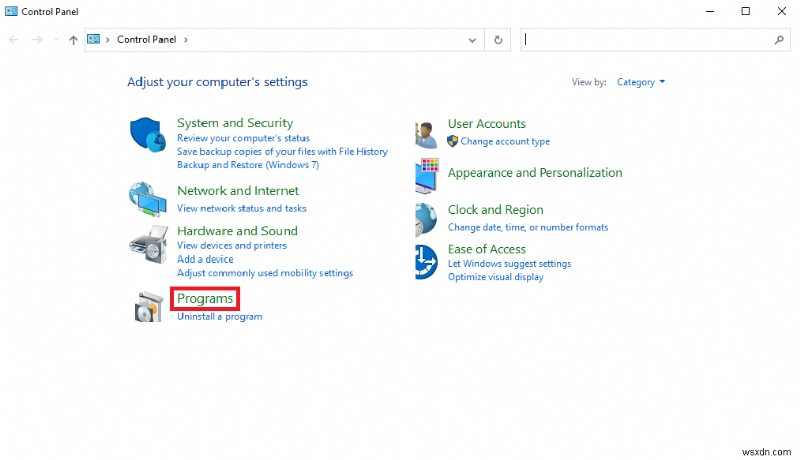Open the Network and Internet globe icon
This screenshot has height=460, width=800.
148,199
